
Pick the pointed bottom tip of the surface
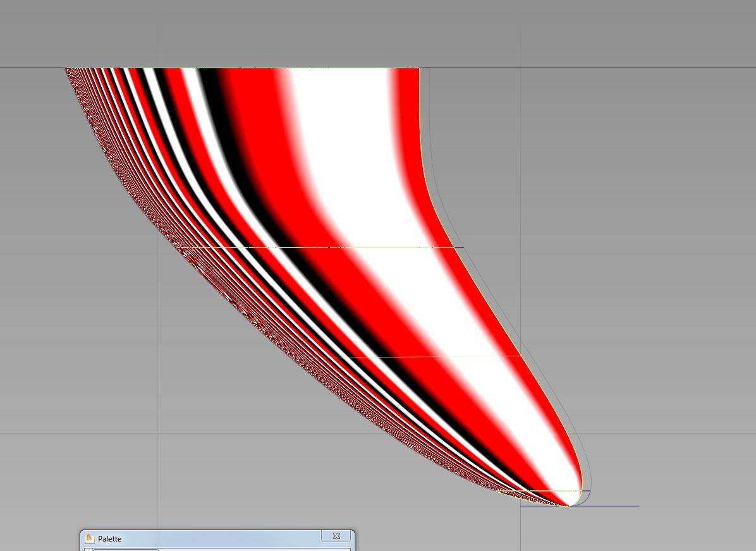pos(569,505)
